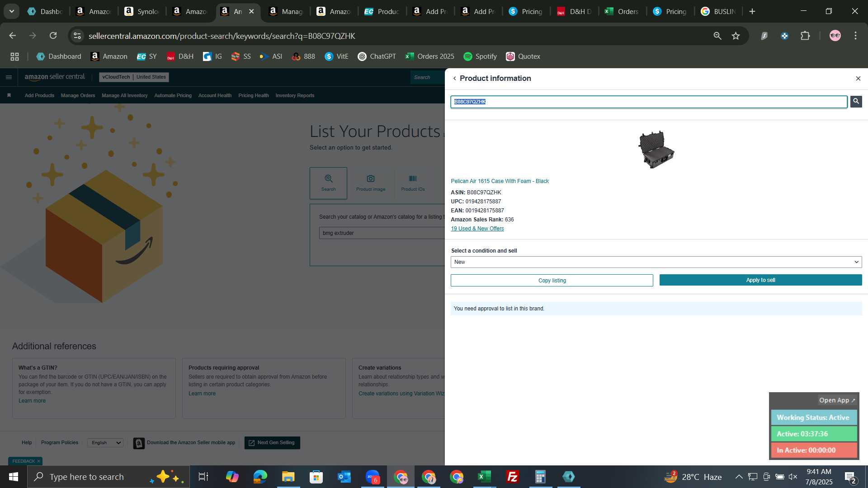Open the Chrome zoom magnifier icon

pyautogui.click(x=717, y=36)
